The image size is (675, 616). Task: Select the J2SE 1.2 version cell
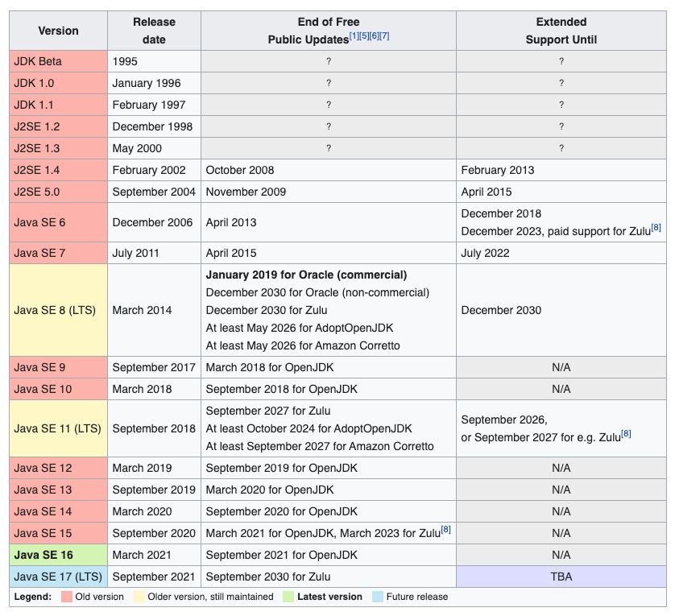tap(59, 126)
